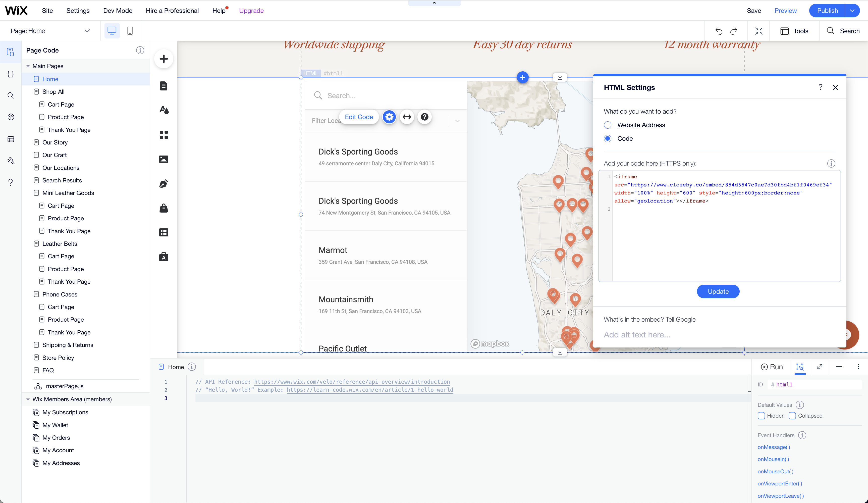868x503 pixels.
Task: Collapse the Main Pages tree section
Action: [28, 66]
